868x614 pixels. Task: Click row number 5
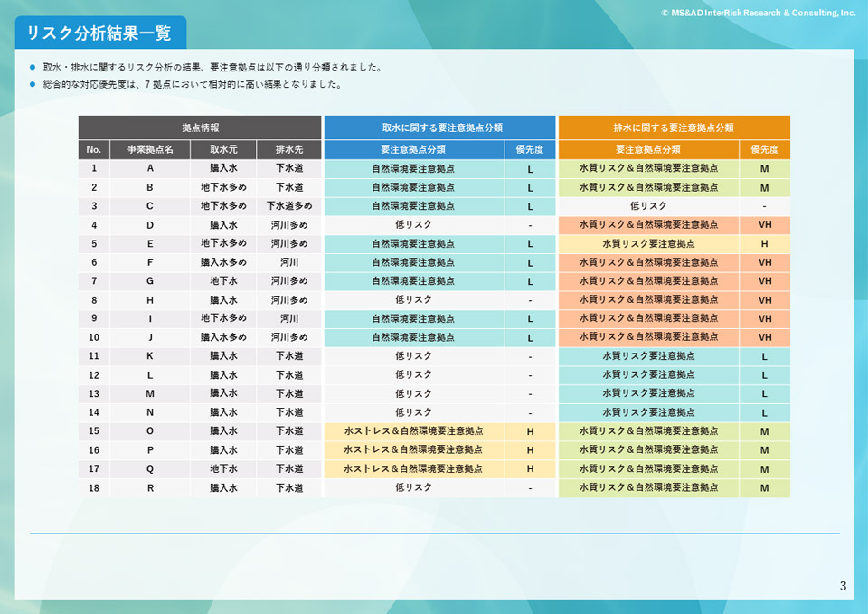point(94,243)
